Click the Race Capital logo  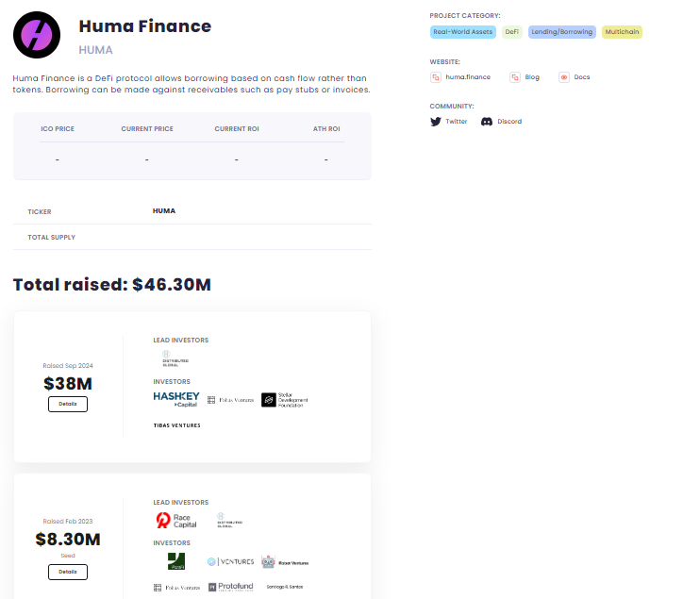(176, 521)
